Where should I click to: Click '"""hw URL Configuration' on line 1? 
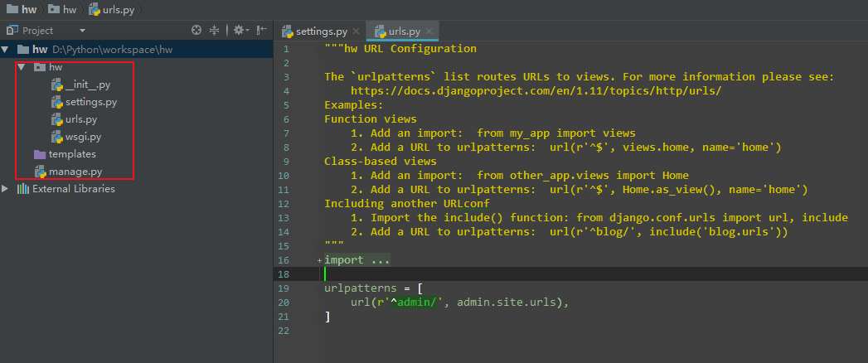pos(400,49)
